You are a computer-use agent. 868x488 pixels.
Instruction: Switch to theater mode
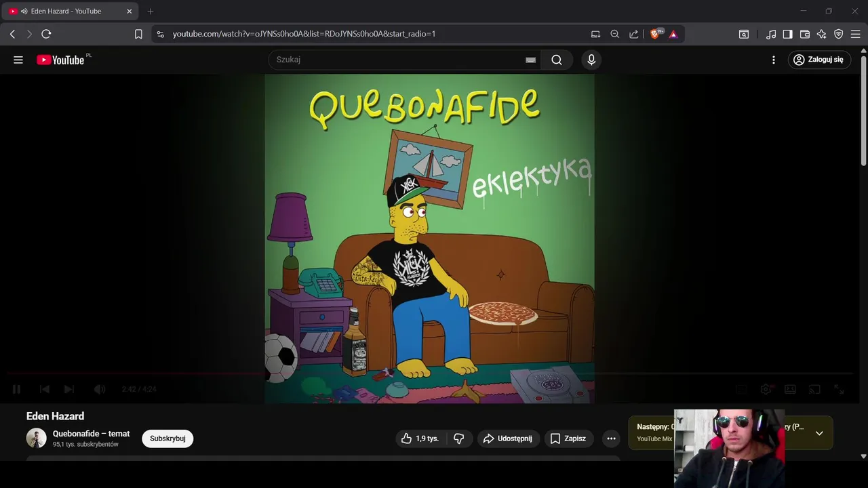[x=790, y=389]
